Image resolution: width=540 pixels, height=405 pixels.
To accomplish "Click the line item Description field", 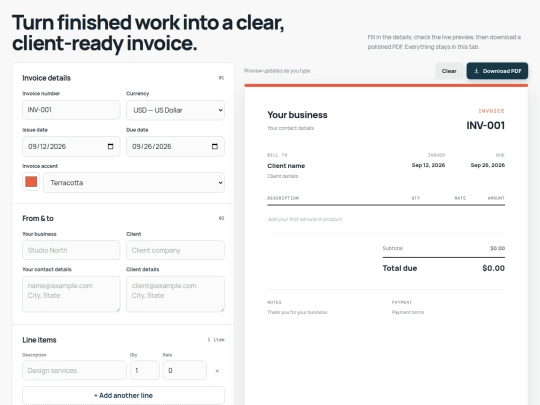I will tap(74, 370).
